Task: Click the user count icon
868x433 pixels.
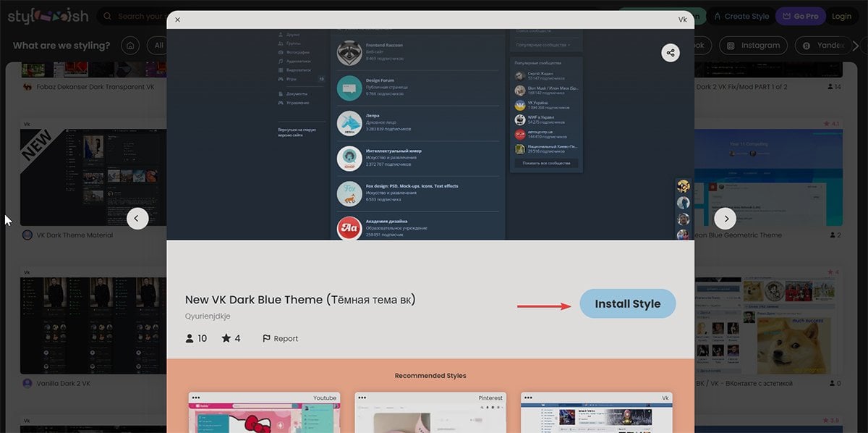Action: pos(190,338)
